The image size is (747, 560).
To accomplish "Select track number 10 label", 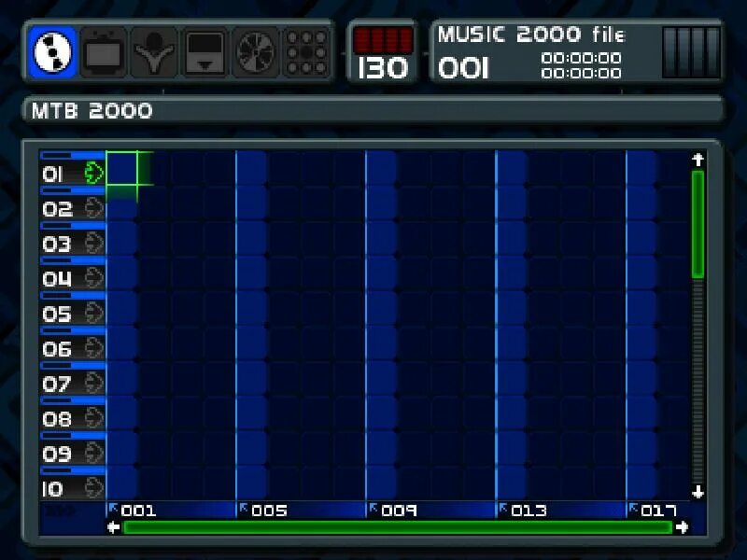I will 52,489.
